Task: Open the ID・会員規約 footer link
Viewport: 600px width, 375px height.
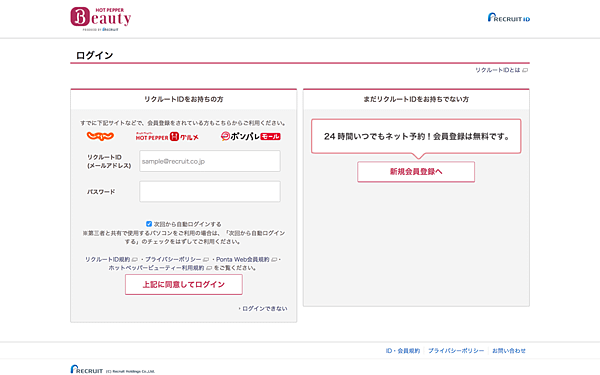Action: coord(403,351)
